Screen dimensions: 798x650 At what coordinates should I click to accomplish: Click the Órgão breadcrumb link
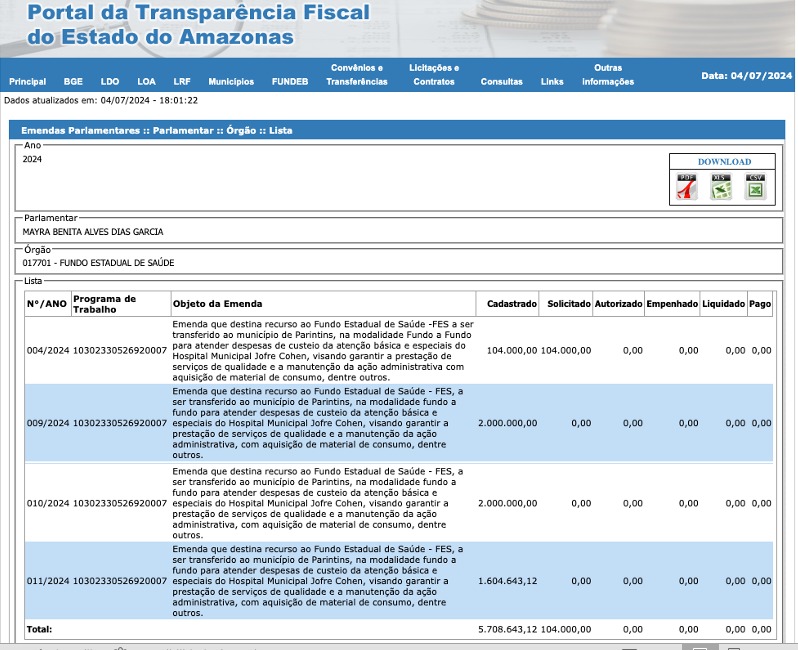[242, 130]
